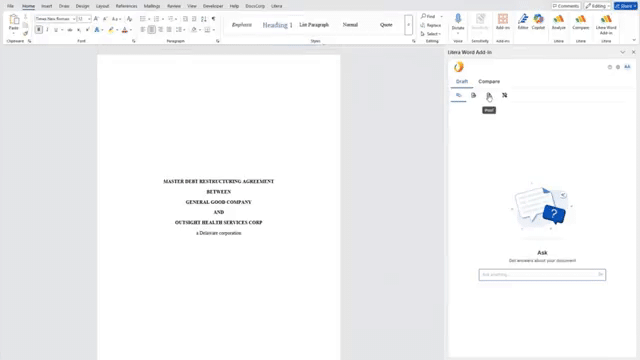Open the Add-ins button
This screenshot has height=360, width=640.
point(503,22)
